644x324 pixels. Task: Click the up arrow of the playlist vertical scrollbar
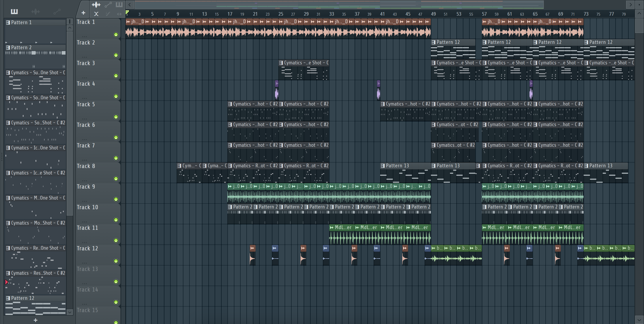(x=639, y=14)
